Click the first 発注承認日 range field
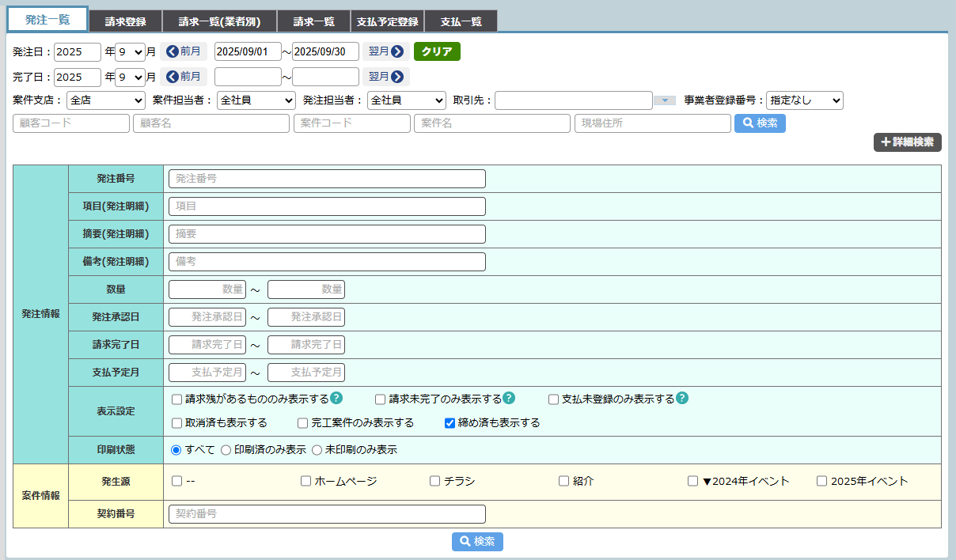 [x=207, y=317]
